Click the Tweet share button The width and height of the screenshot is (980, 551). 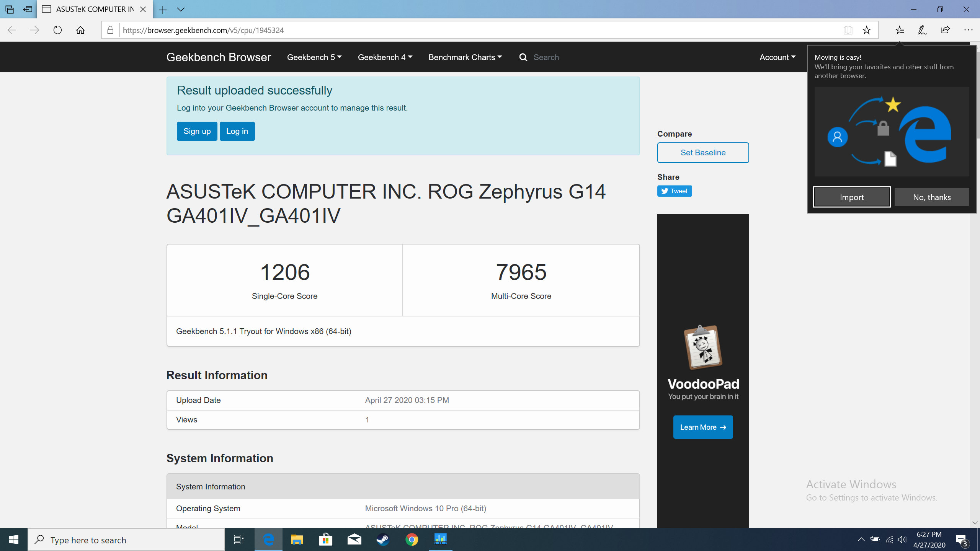[674, 191]
